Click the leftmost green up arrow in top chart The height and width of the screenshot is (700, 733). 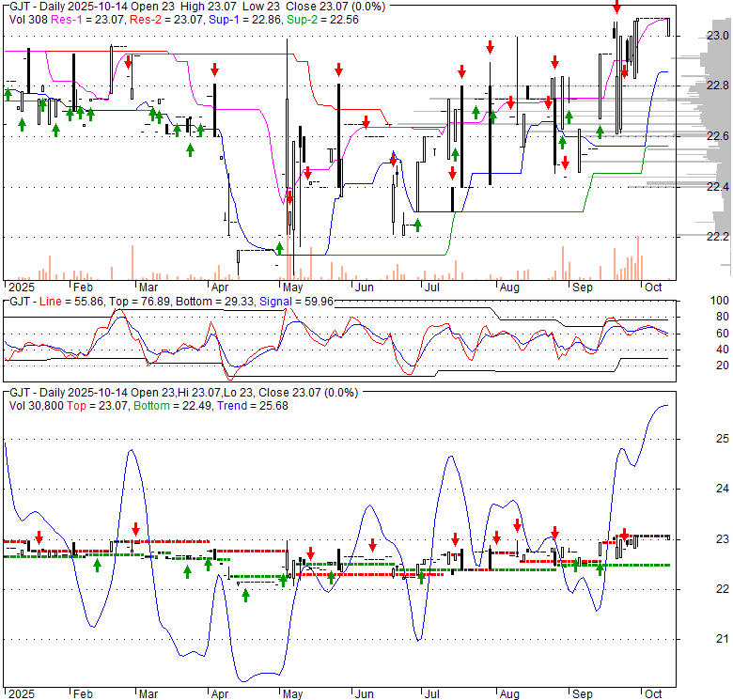tap(8, 93)
